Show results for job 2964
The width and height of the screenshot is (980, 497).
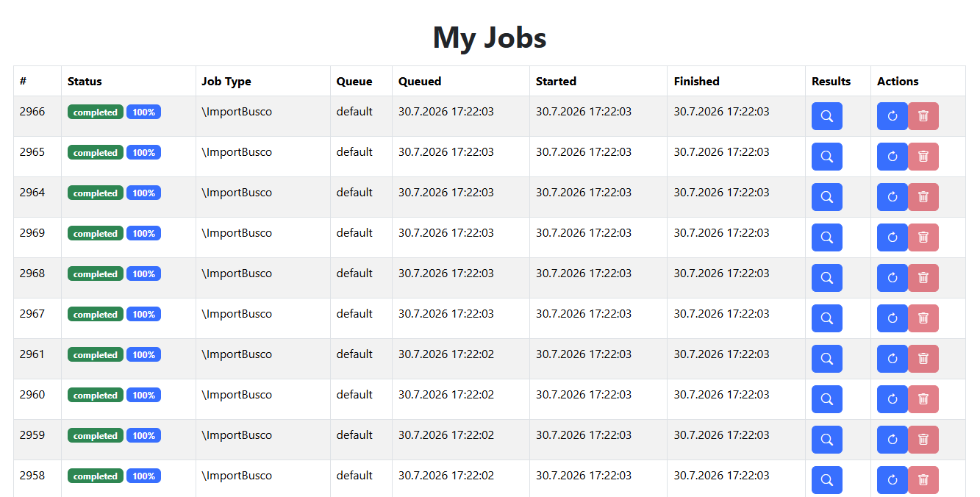(826, 197)
